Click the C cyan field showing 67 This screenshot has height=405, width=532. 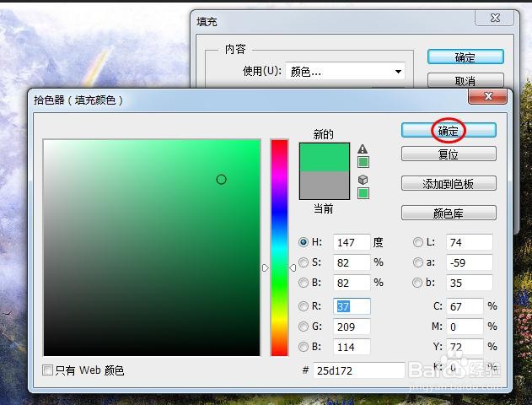(465, 306)
